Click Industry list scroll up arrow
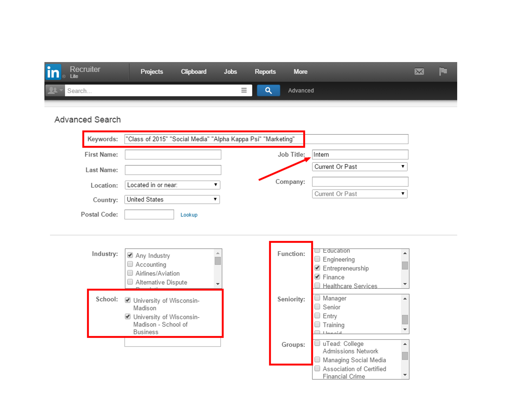Image resolution: width=532 pixels, height=399 pixels. click(x=218, y=253)
